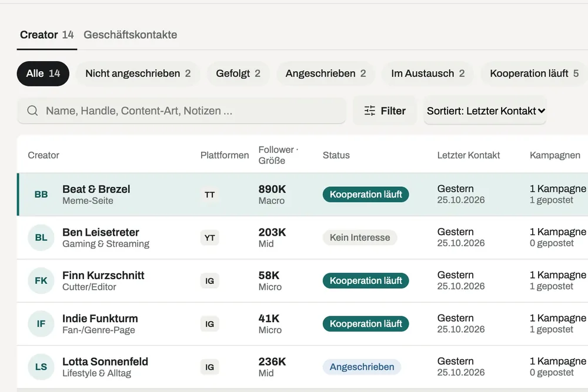Image resolution: width=588 pixels, height=392 pixels.
Task: Open creator Finn Kurzschnitt
Action: pyautogui.click(x=103, y=275)
